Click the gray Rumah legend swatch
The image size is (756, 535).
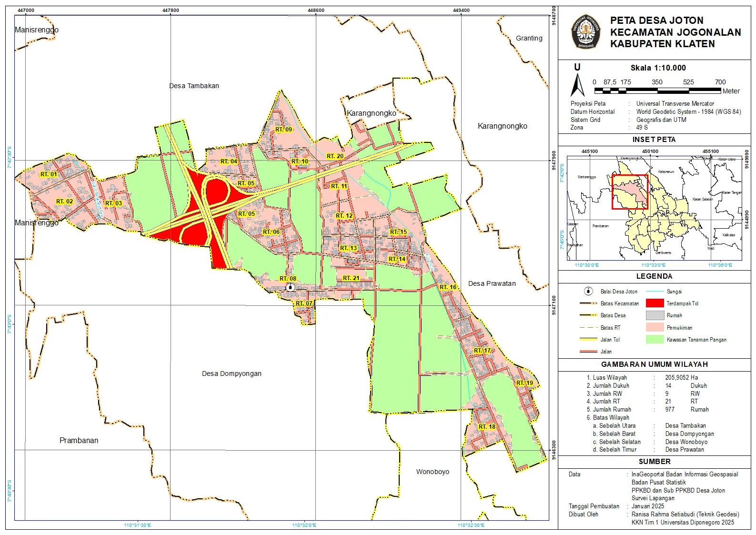(655, 315)
